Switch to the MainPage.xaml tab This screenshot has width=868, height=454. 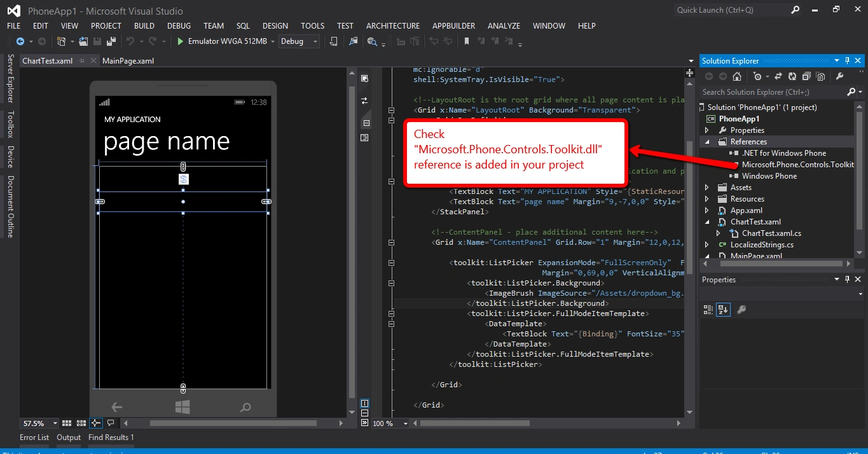click(128, 61)
